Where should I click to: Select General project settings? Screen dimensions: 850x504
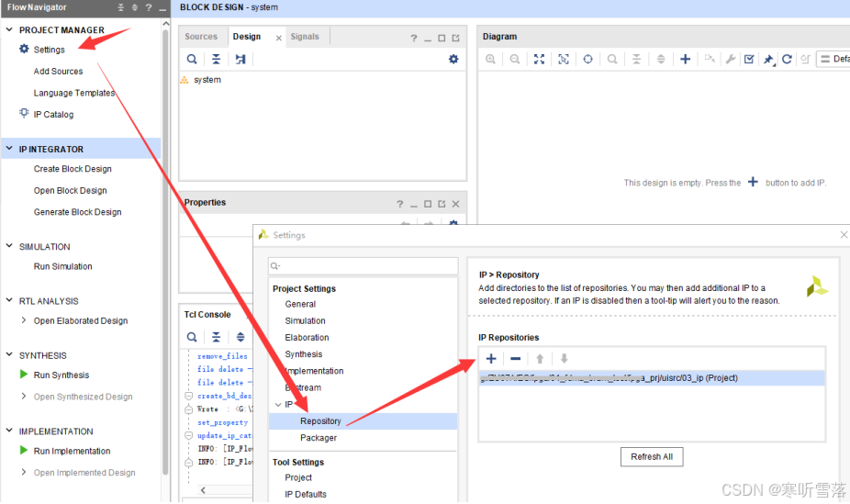pos(300,304)
